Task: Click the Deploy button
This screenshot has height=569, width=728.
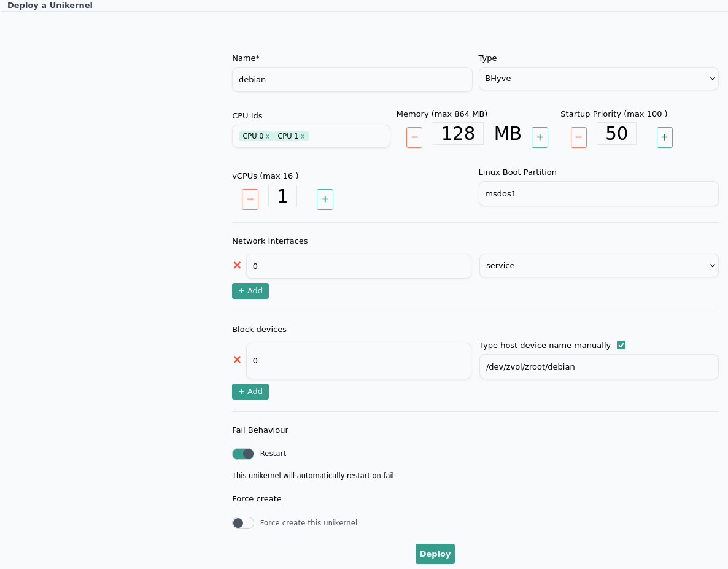Action: tap(435, 554)
